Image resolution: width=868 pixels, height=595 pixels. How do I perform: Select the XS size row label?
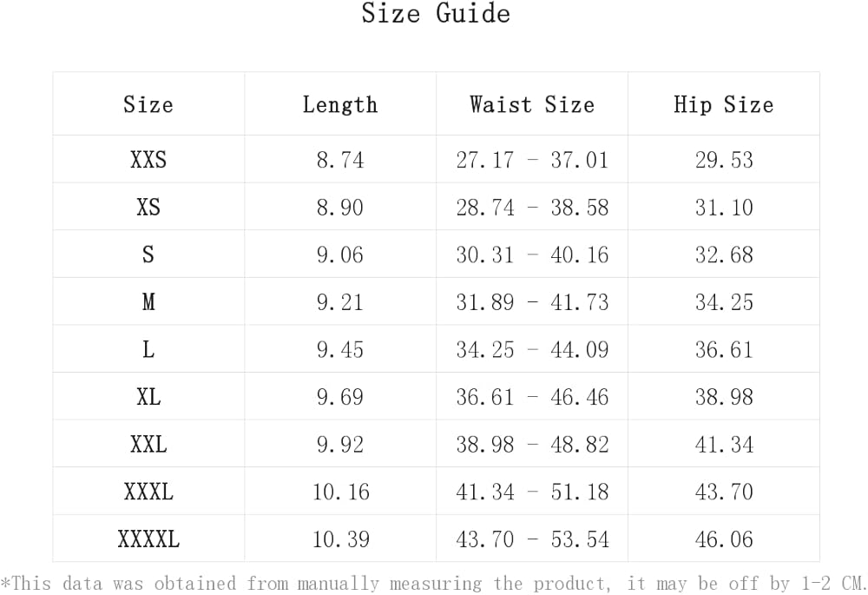(x=148, y=208)
